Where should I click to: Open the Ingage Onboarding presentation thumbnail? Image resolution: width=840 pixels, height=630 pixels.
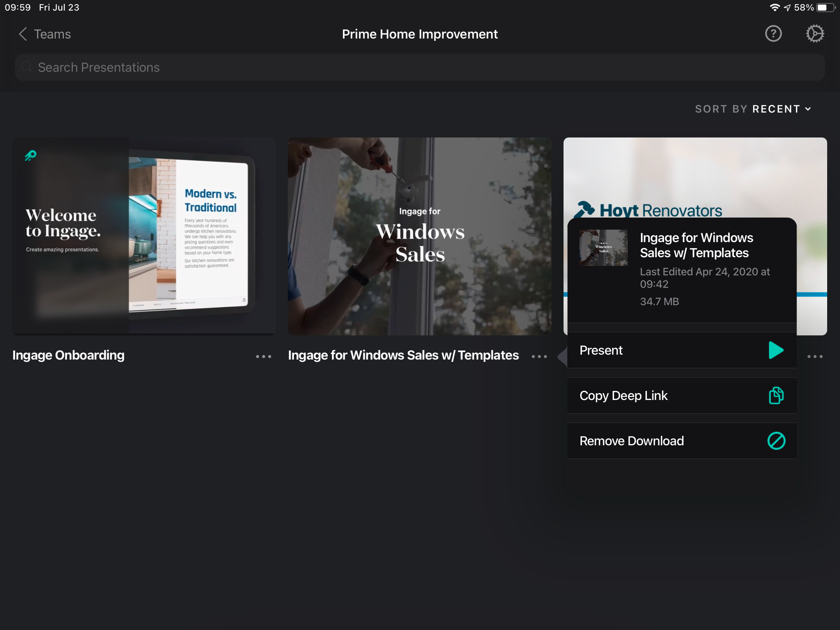(x=144, y=236)
